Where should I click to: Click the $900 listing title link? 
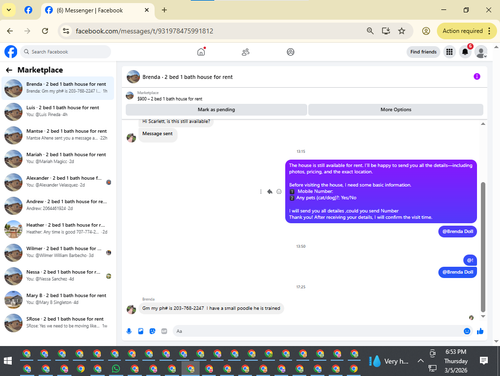coord(170,99)
